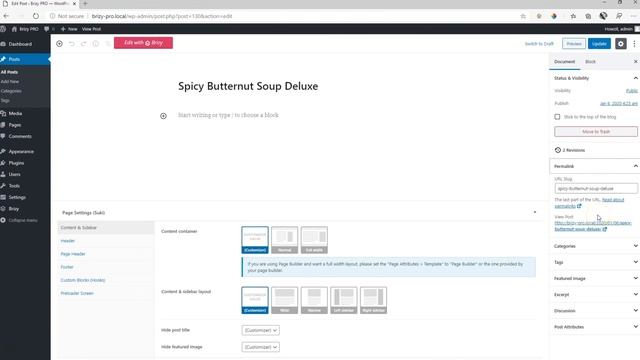Close the Document settings sidebar
640x360 pixels.
636,62
